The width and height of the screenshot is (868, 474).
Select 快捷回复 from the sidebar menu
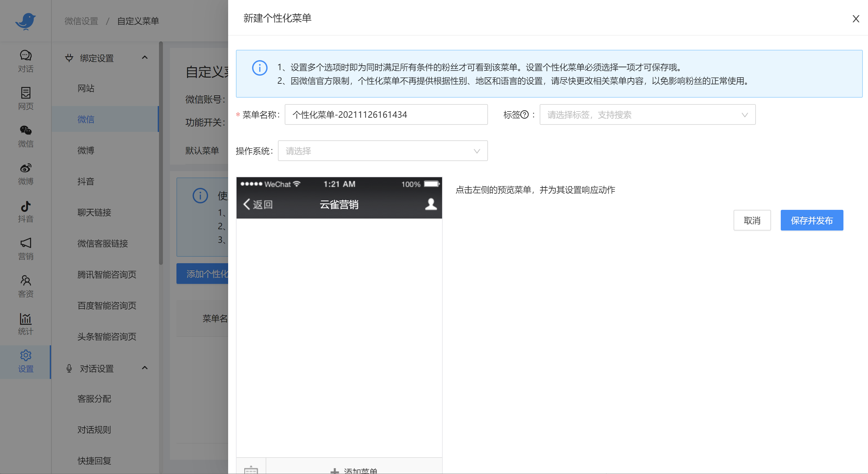94,461
